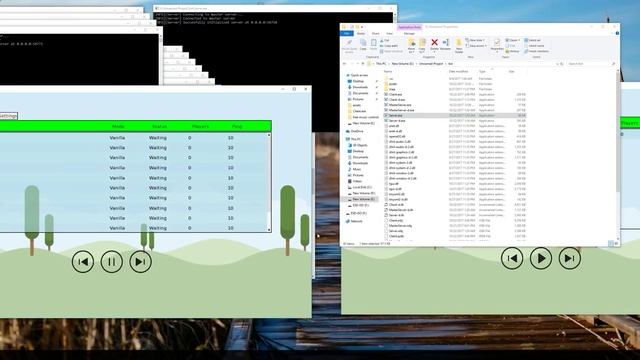Click New Volume (E:) in address breadcrumb
This screenshot has height=360, width=640.
click(402, 64)
